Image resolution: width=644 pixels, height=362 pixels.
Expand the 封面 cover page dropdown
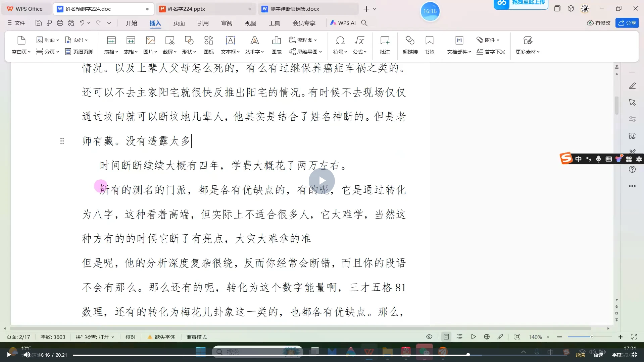click(x=48, y=40)
